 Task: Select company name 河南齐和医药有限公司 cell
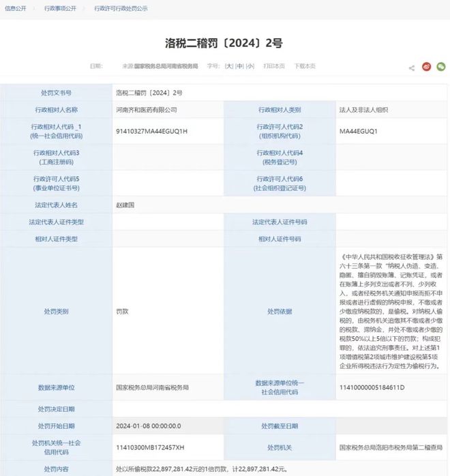147,109
